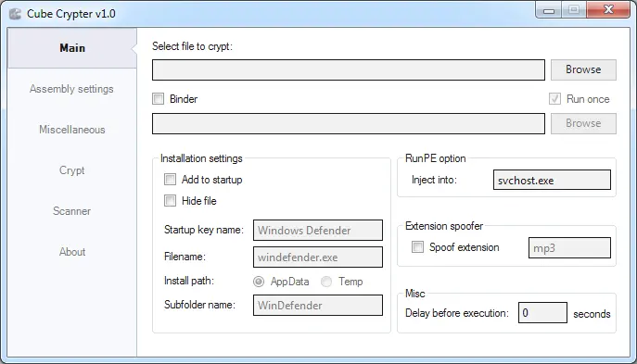Select the Temp install path radio

coord(326,282)
